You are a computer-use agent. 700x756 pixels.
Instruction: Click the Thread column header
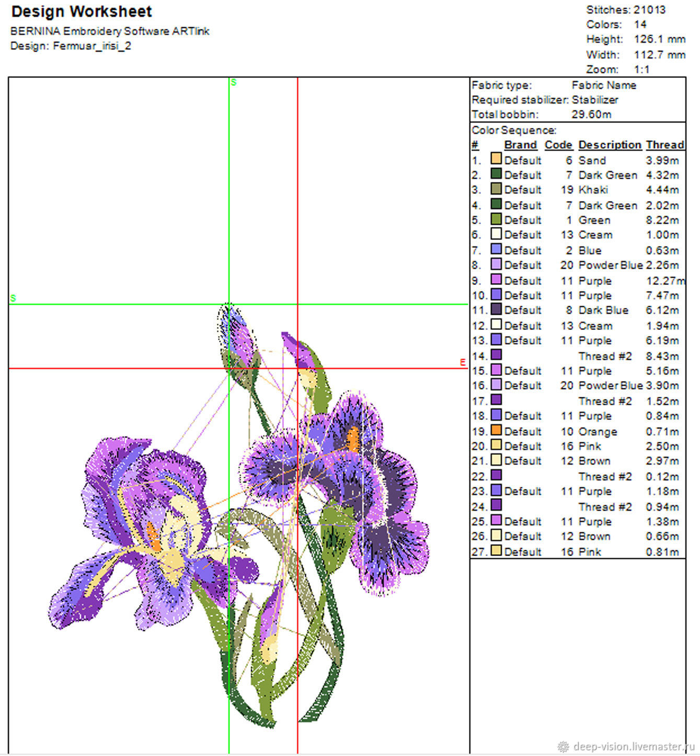[x=665, y=145]
